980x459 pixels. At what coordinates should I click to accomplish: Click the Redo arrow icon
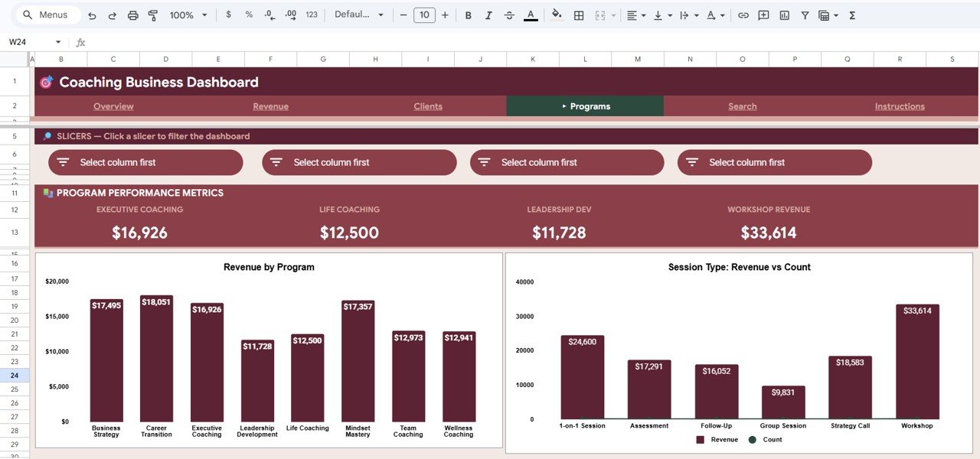(112, 15)
